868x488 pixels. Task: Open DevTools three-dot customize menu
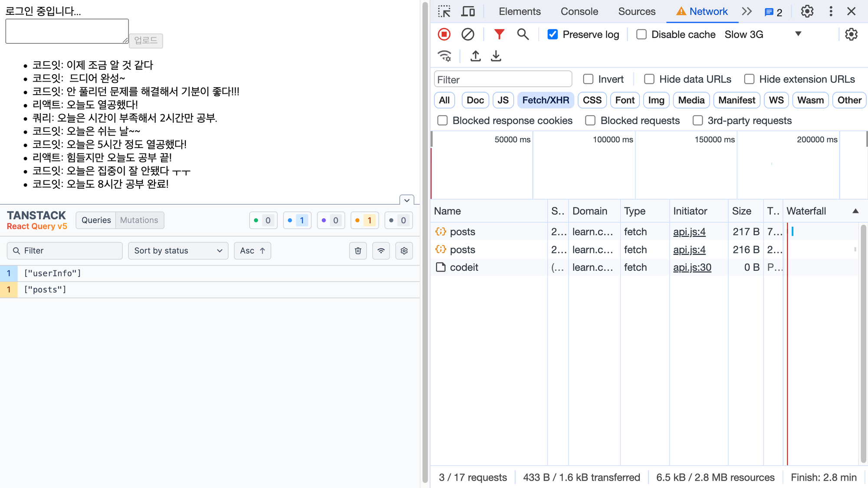tap(831, 11)
